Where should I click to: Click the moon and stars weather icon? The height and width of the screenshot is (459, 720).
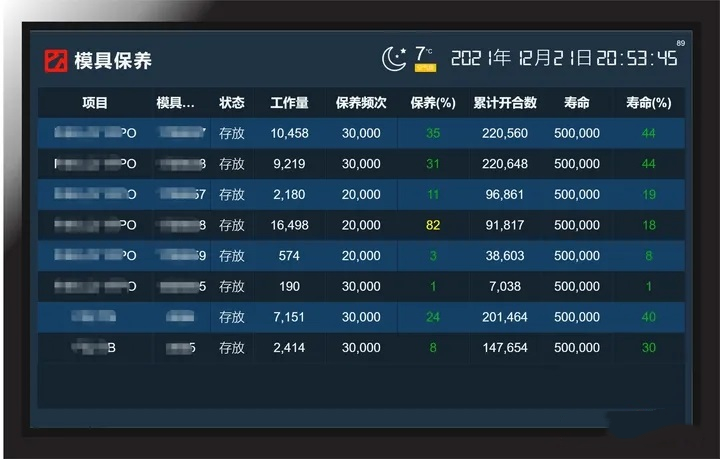(x=394, y=58)
